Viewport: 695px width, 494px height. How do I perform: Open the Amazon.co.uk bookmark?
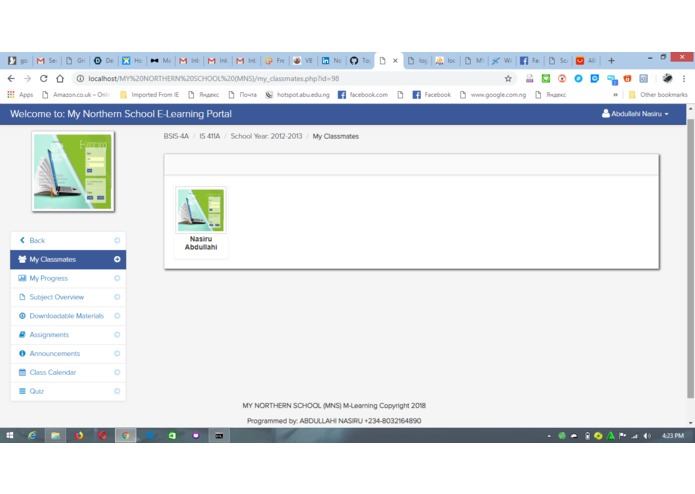click(75, 95)
